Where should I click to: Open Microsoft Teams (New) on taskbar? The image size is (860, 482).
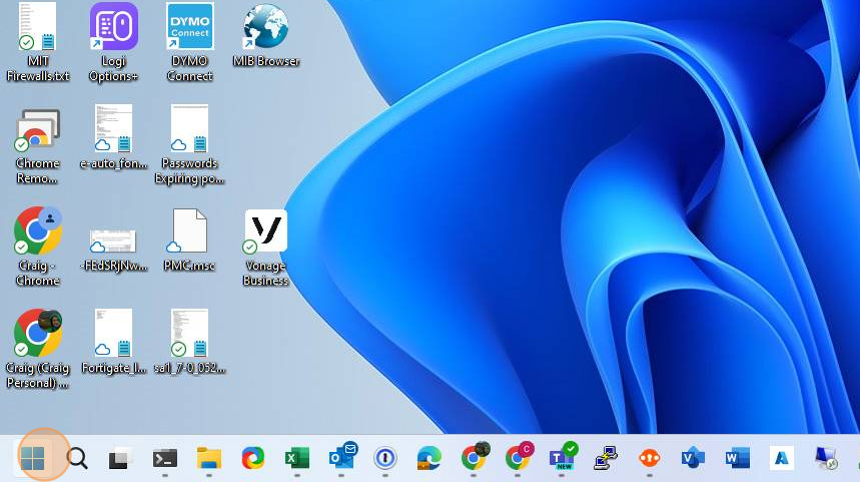click(x=563, y=456)
